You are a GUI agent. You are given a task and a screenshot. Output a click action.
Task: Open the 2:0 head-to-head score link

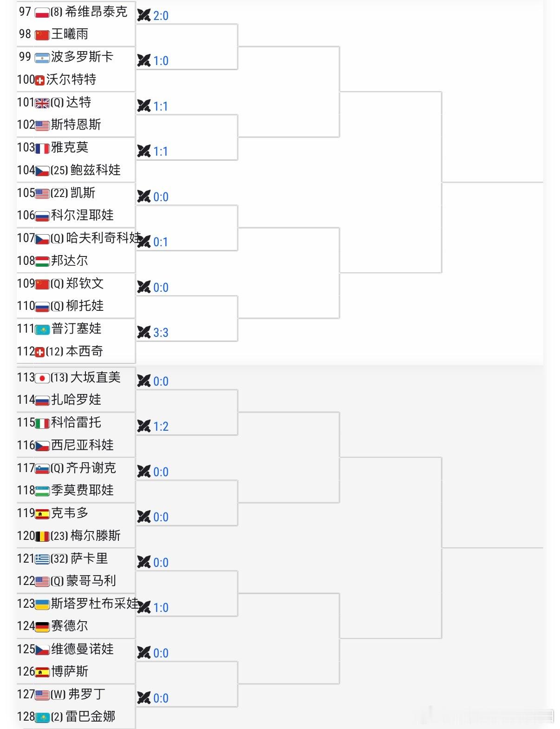(161, 16)
